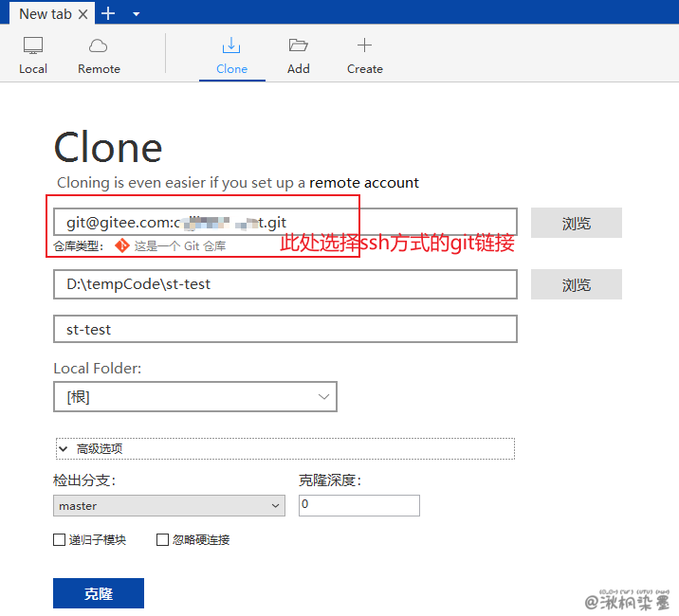Click the Add folder icon
Screen dimensions: 679x616
click(x=299, y=55)
